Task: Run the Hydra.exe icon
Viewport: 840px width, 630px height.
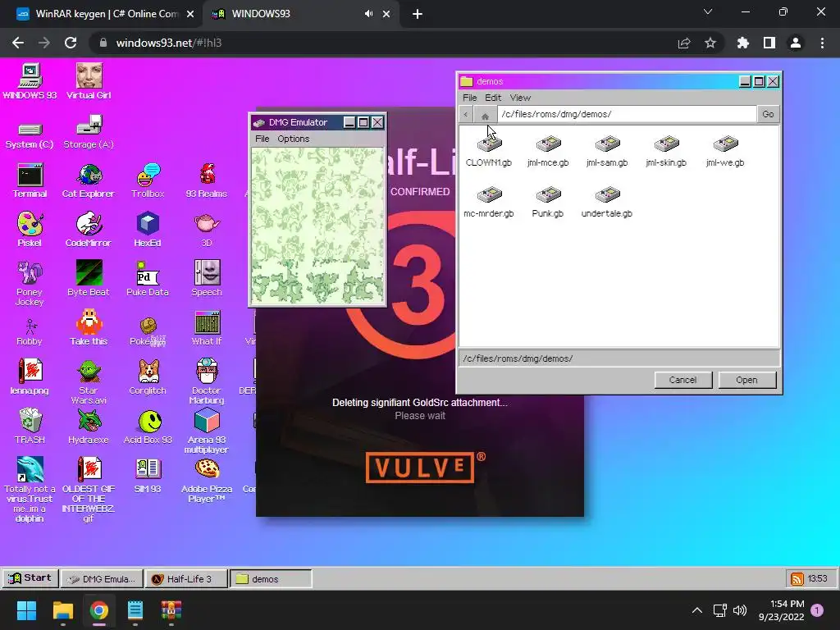Action: pyautogui.click(x=89, y=427)
